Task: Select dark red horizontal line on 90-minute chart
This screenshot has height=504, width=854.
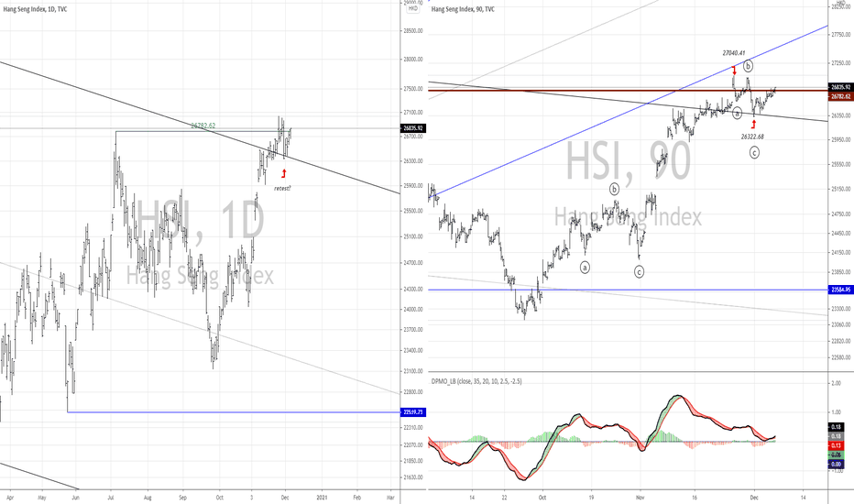Action: pos(628,91)
